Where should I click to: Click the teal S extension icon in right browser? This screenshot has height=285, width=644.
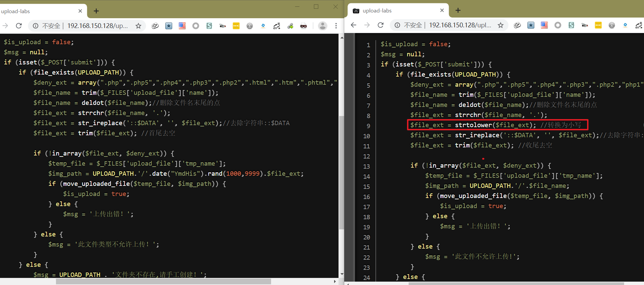click(571, 25)
